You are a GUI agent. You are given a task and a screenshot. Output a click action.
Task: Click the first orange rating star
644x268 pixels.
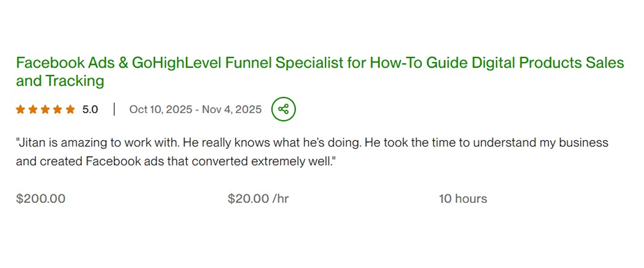20,109
